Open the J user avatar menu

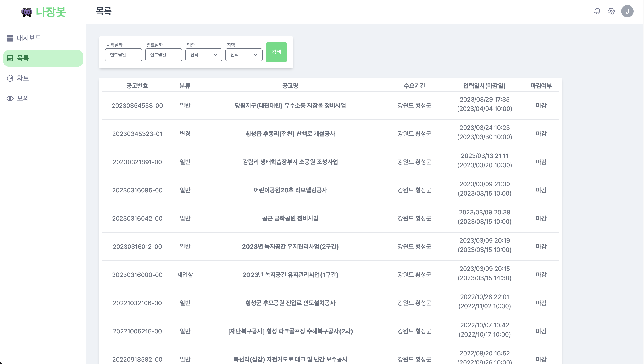pos(627,11)
